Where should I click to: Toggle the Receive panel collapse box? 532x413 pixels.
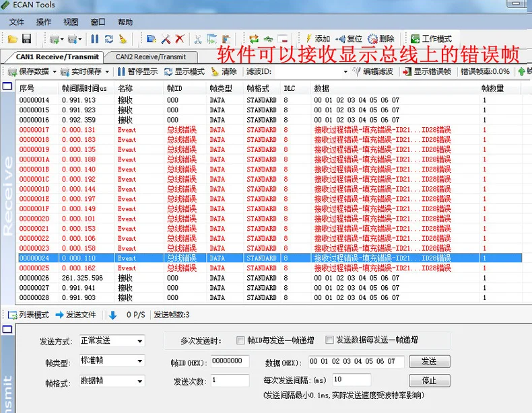(7, 86)
